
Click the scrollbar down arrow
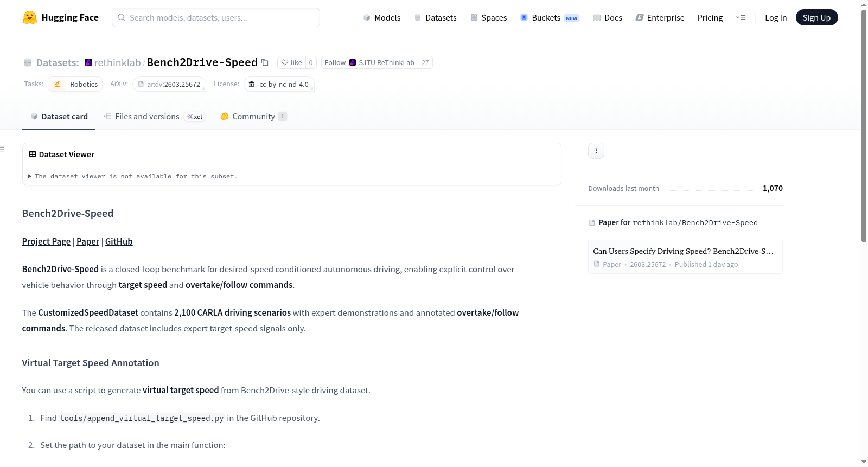(x=864, y=462)
